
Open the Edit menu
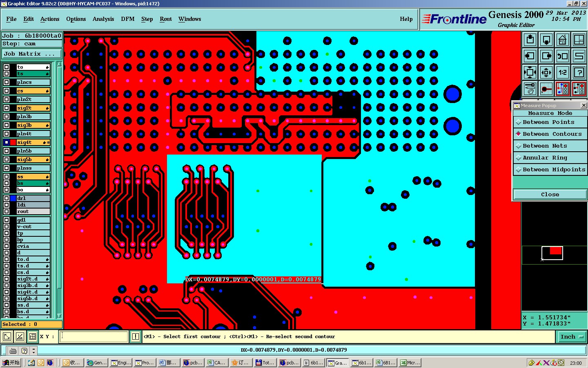pyautogui.click(x=29, y=19)
